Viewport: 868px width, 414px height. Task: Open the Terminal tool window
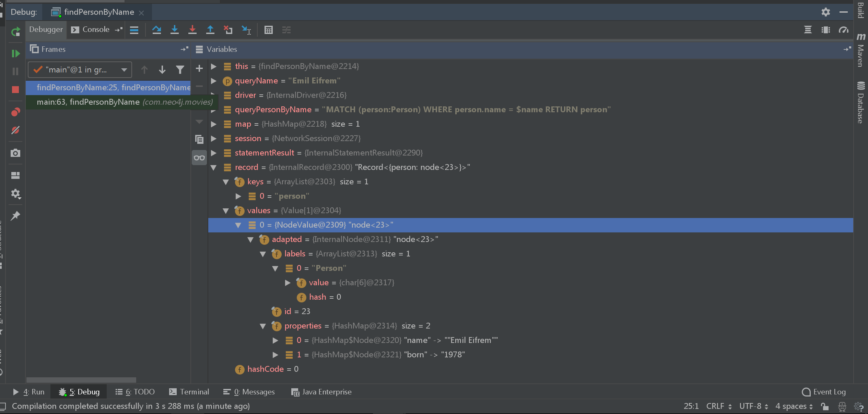tap(189, 392)
